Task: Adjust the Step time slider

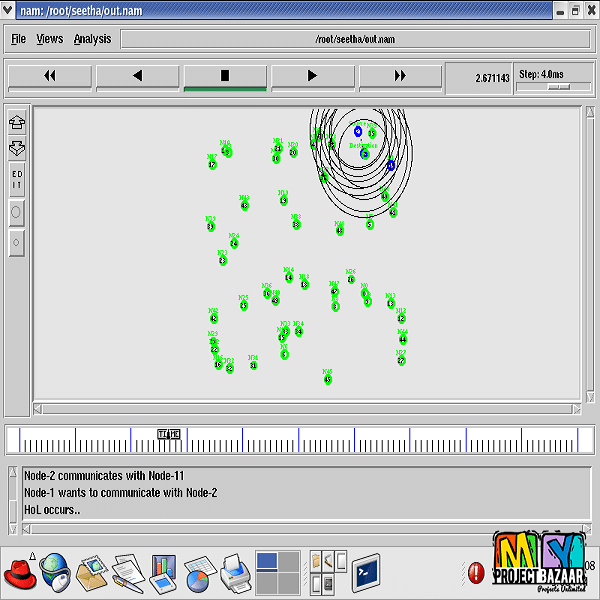Action: [558, 87]
